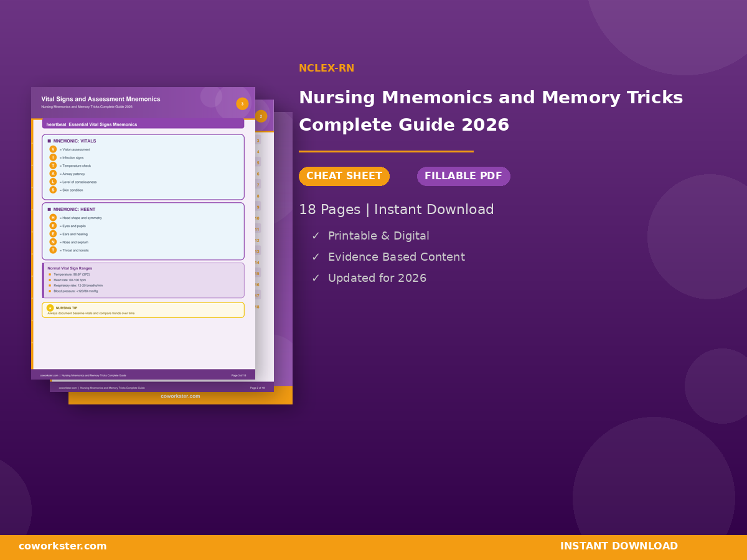This screenshot has width=747, height=560.
Task: Click INSTANT DOWNLOAD in the bottom bar
Action: click(619, 546)
